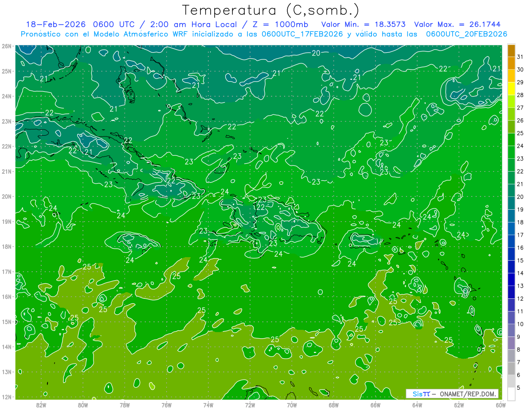Click the teal 19 degree legend swatch
The width and height of the screenshot is (532, 411).
tap(511, 203)
